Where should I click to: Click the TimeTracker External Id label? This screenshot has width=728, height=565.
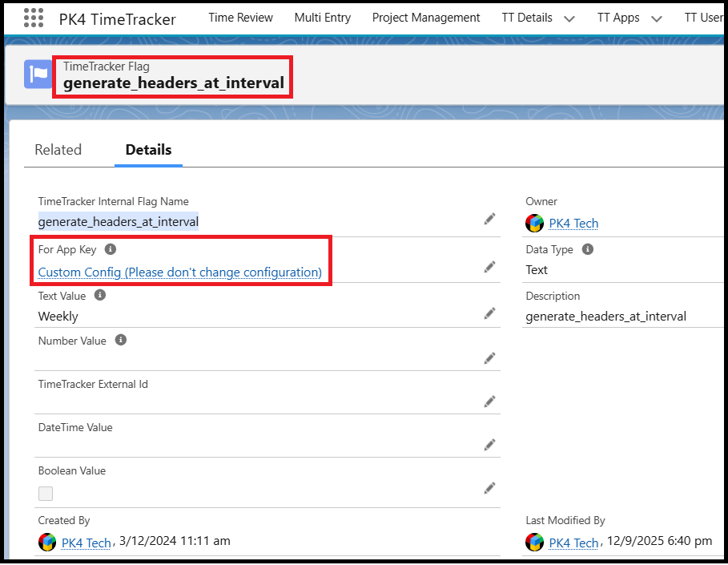click(93, 384)
